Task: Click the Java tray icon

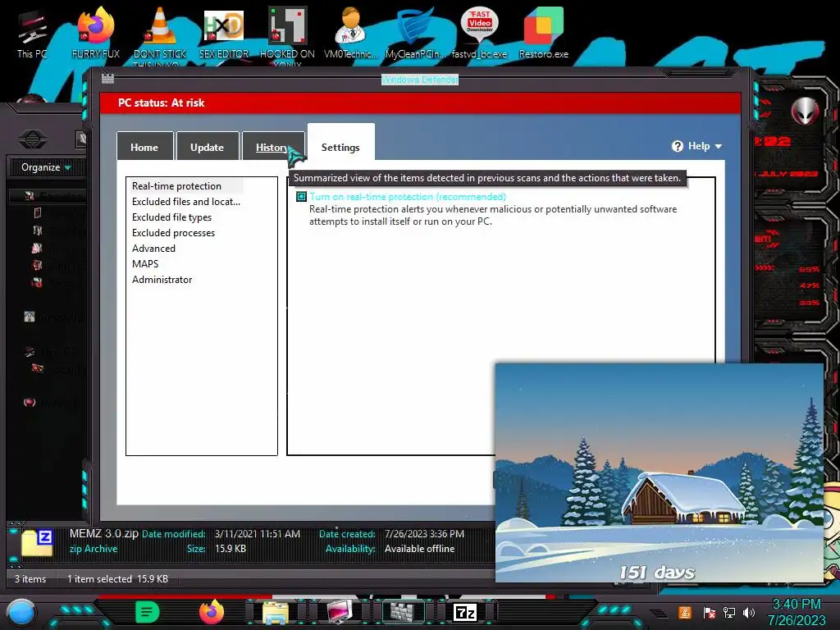Action: (685, 613)
